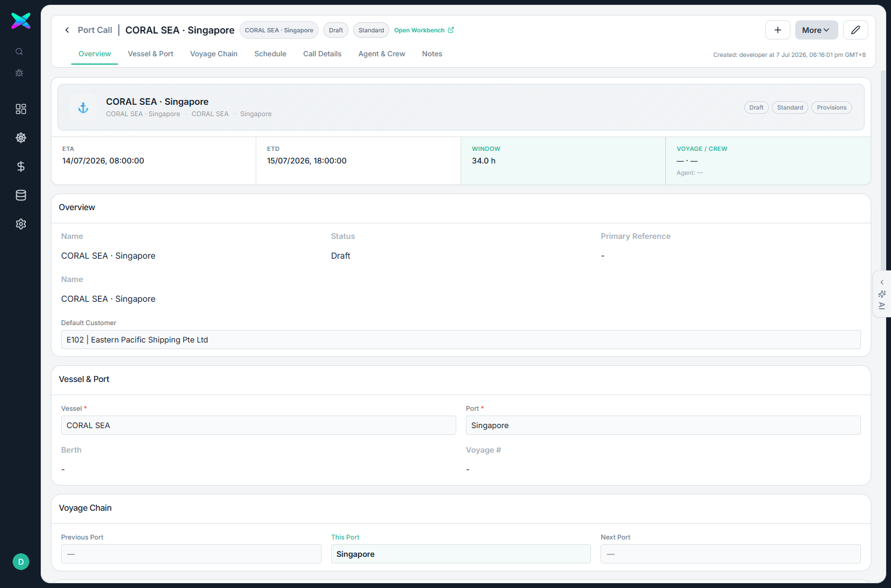Viewport: 891px width, 588px height.
Task: Click the plus add button
Action: coord(778,30)
